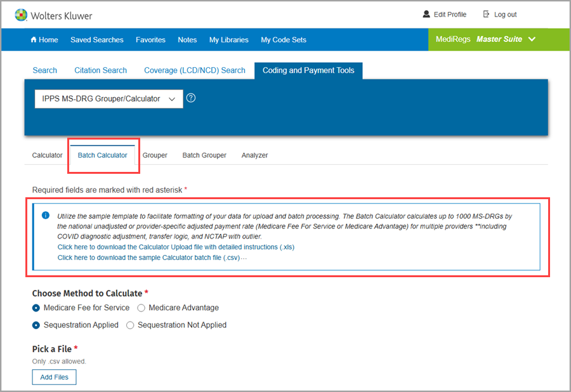
Task: Download Calculator Upload file with instructions (.xls)
Action: coord(176,247)
